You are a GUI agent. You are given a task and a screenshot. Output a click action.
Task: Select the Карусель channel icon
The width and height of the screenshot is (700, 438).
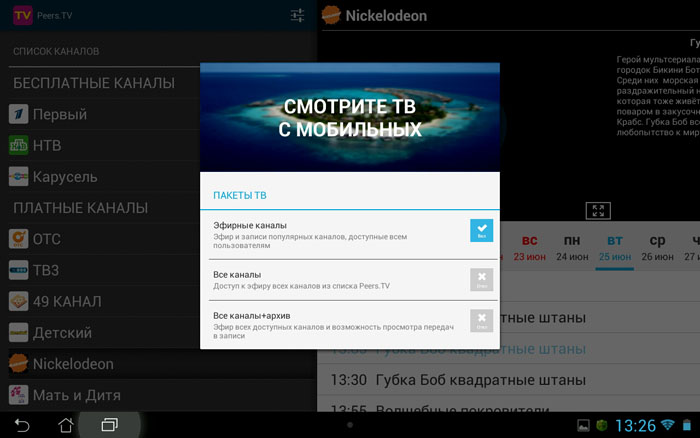18,177
